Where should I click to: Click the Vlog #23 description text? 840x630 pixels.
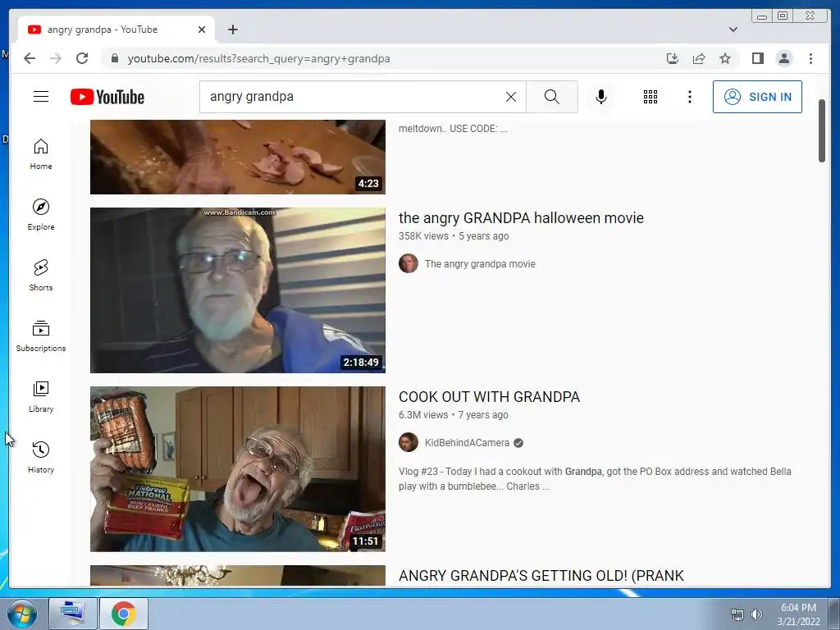pyautogui.click(x=595, y=479)
